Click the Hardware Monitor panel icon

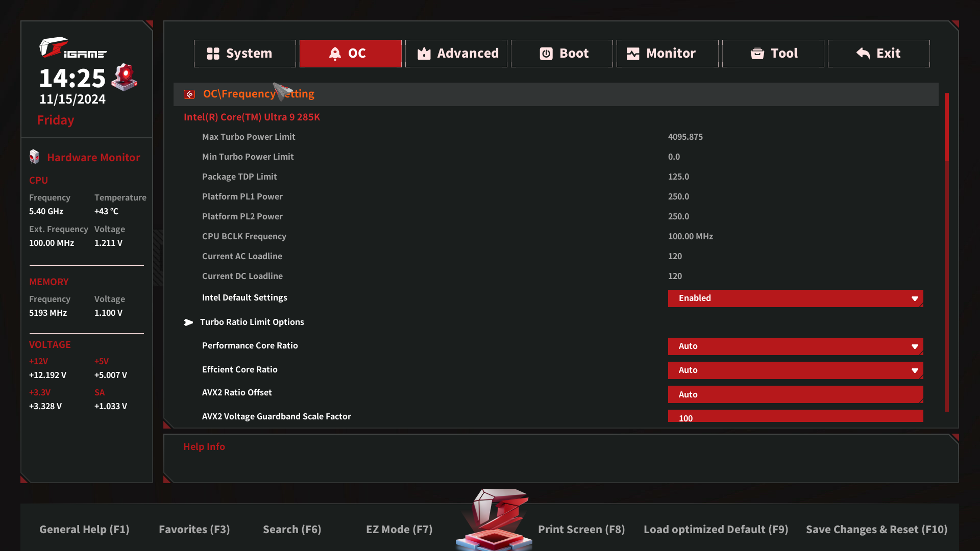(x=34, y=157)
